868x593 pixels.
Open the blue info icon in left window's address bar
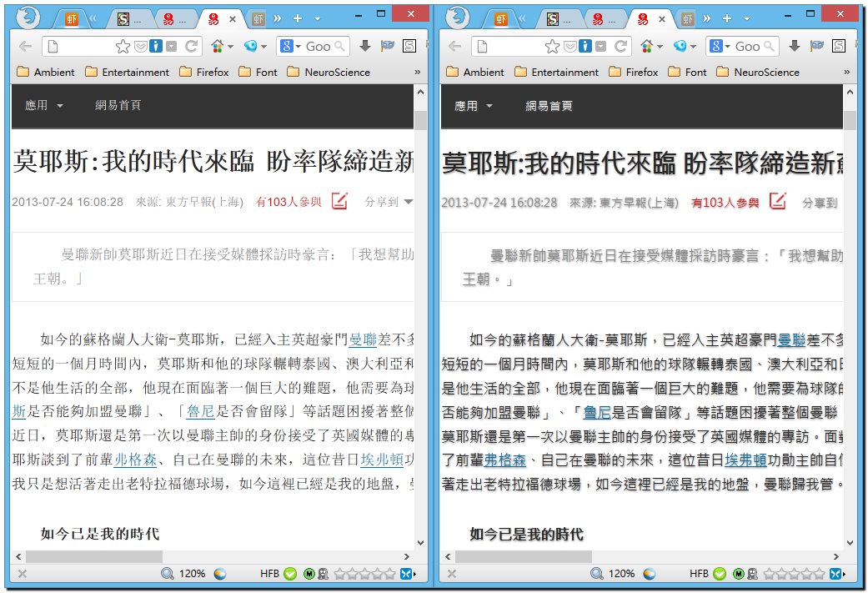click(156, 47)
